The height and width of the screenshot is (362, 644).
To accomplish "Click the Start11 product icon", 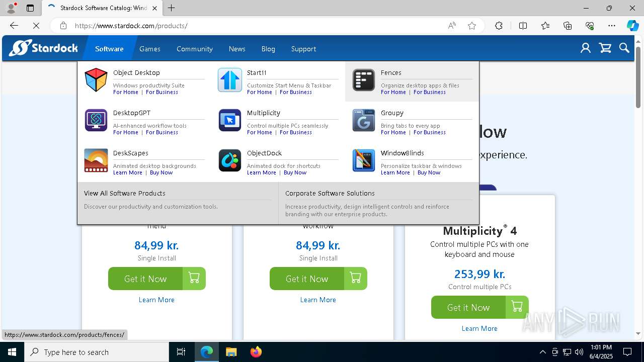I will (229, 80).
